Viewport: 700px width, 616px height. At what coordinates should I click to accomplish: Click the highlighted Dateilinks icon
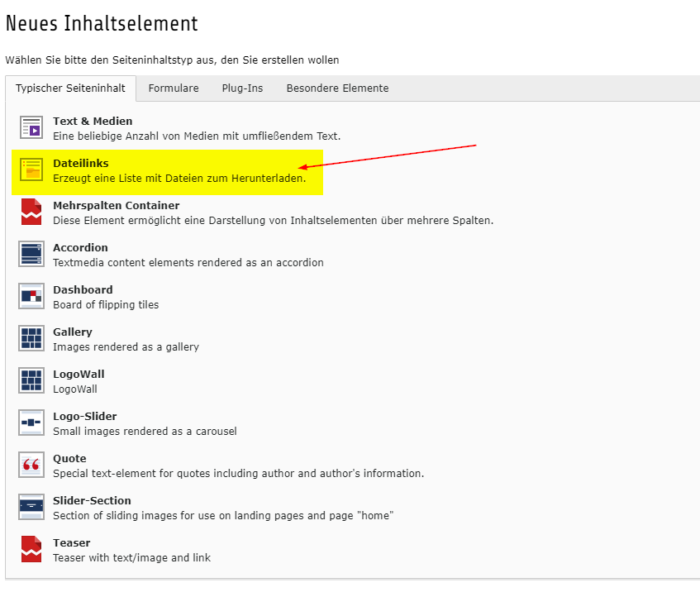coord(31,170)
